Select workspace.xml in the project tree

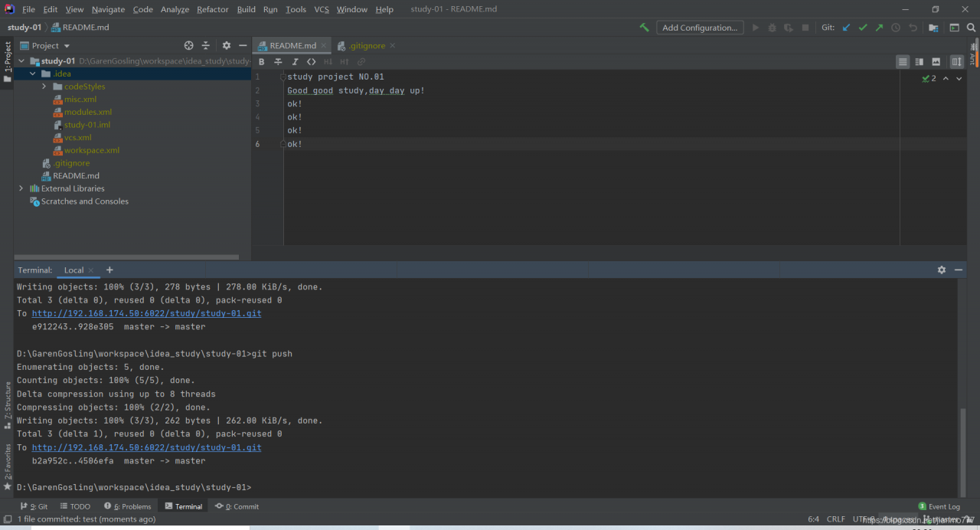[91, 150]
